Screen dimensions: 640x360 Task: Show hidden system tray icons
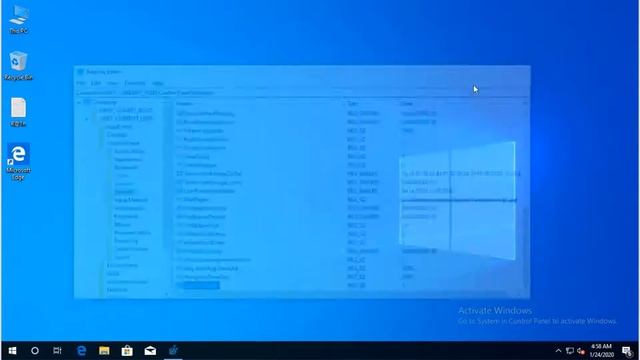pos(558,351)
